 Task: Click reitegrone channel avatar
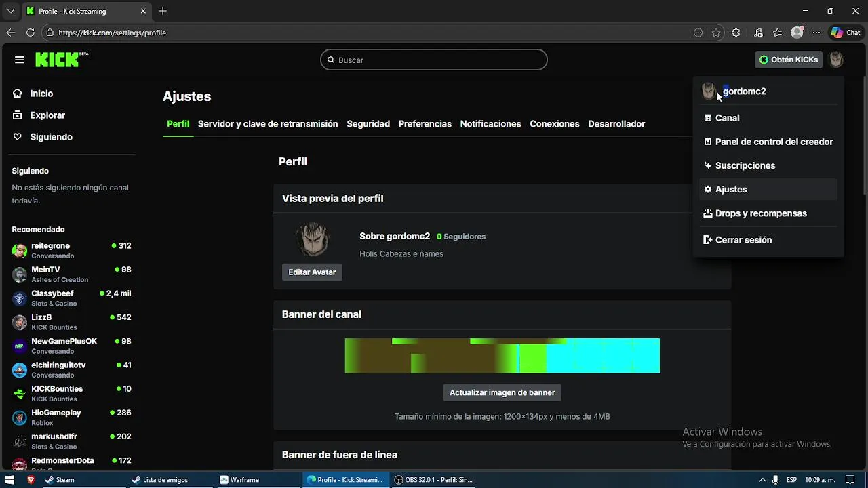click(x=20, y=251)
